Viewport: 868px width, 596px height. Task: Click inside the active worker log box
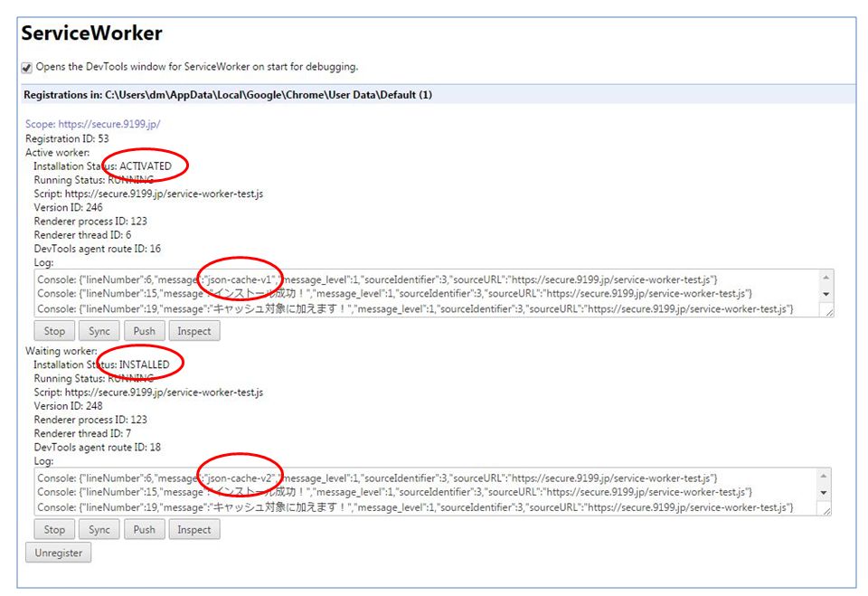(x=434, y=294)
